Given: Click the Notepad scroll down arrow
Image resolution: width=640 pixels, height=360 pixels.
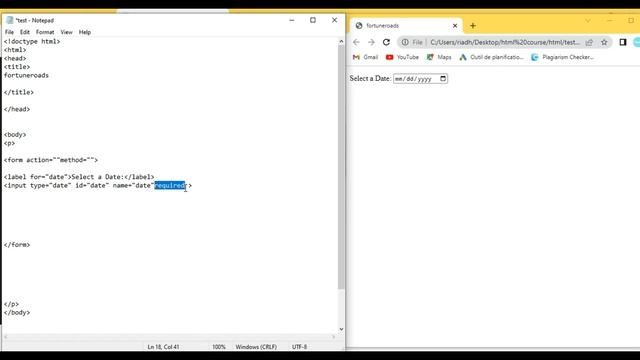Looking at the screenshot, I should (341, 329).
